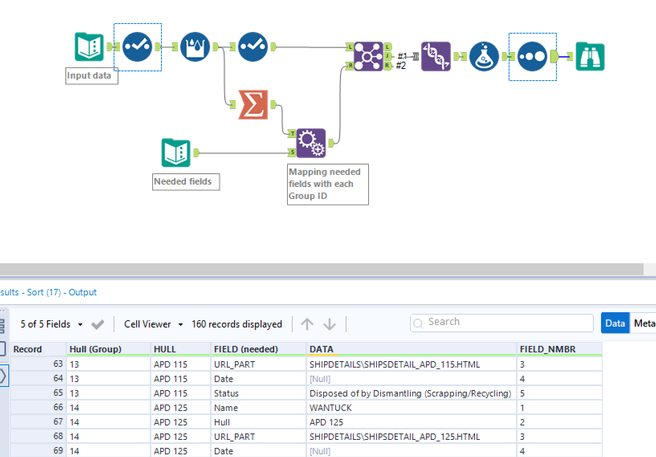
Task: Select the APD 125 data cell in record 67
Action: pyautogui.click(x=411, y=422)
